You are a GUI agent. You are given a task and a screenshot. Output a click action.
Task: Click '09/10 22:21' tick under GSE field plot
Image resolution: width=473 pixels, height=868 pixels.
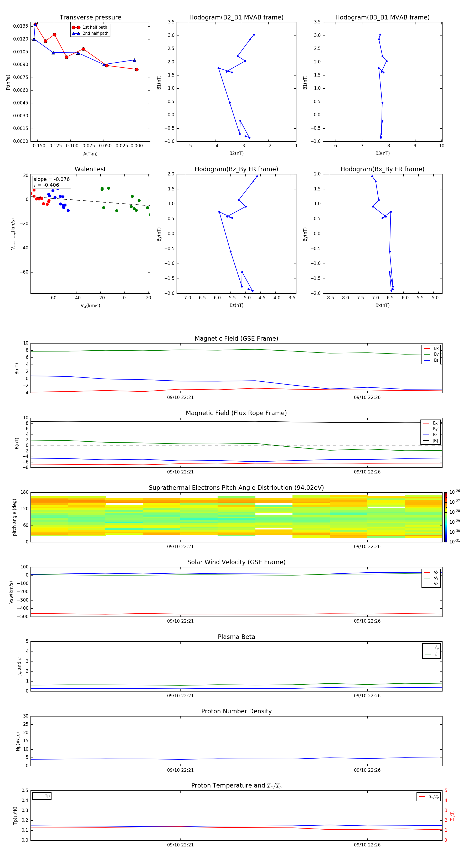coord(181,398)
